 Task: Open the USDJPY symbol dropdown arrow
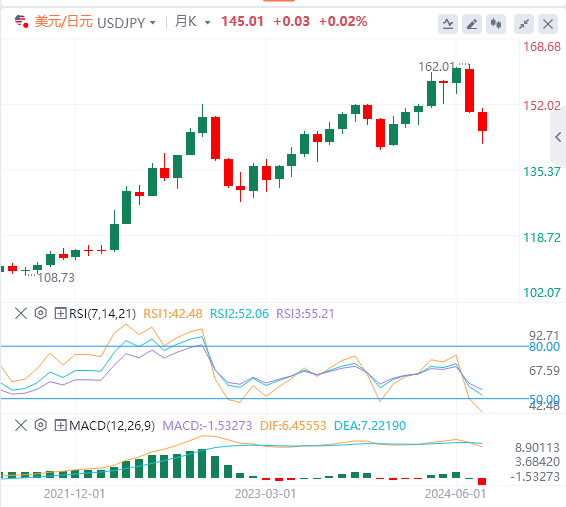tap(153, 23)
